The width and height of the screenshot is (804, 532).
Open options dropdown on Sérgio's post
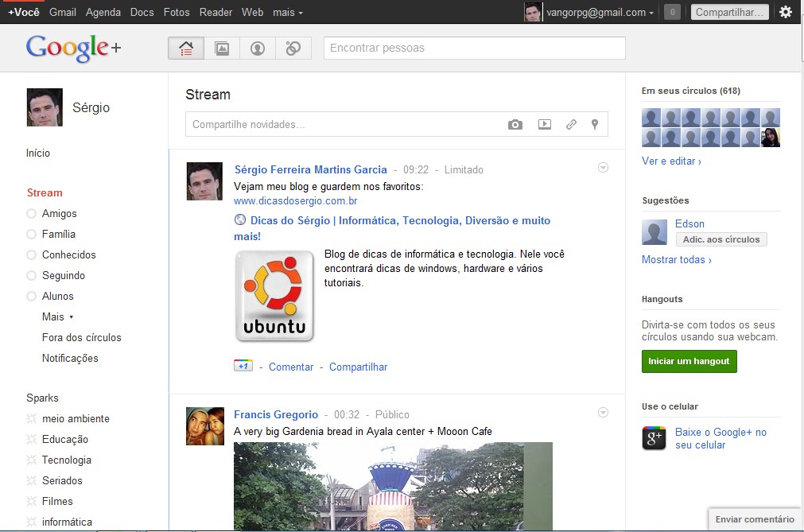pos(603,168)
